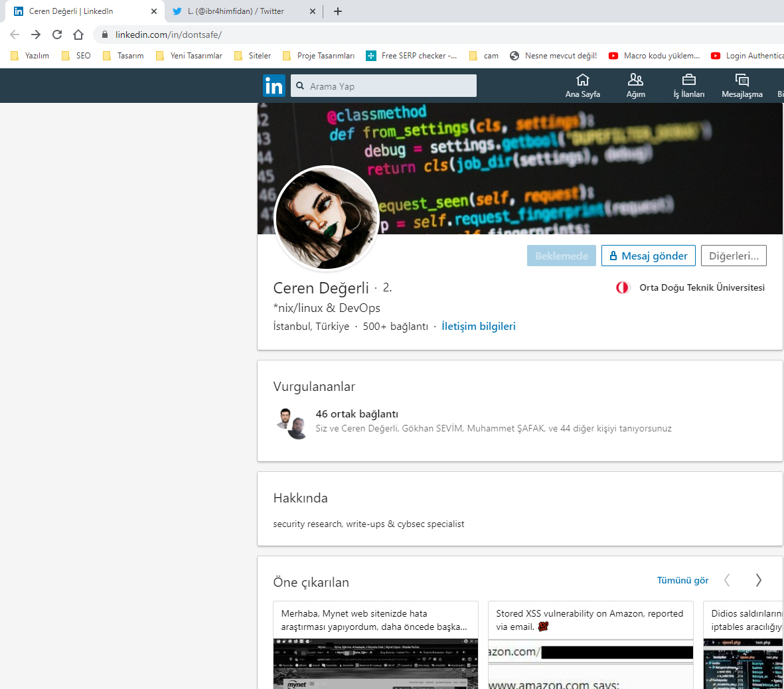
Task: Click İstanbul, Türkiye location text
Action: (311, 326)
